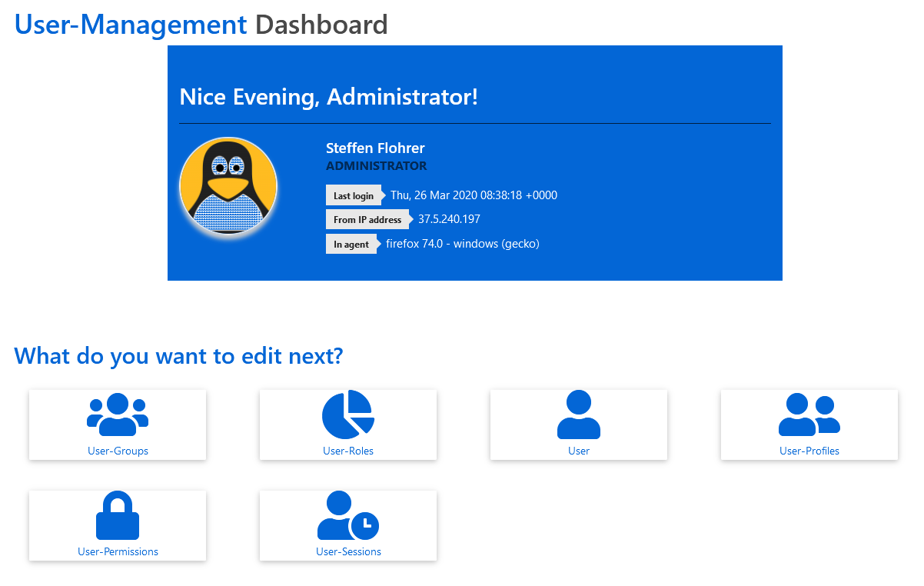The image size is (924, 586).
Task: Click the User-Profiles two-person icon
Action: 809,415
